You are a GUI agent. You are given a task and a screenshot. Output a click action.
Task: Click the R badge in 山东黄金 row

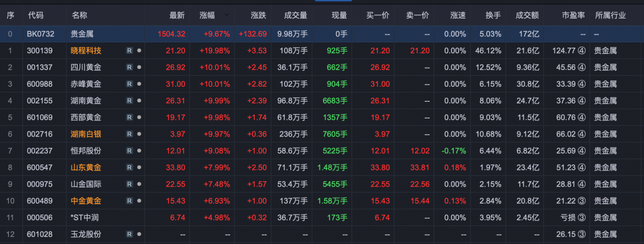pyautogui.click(x=129, y=167)
